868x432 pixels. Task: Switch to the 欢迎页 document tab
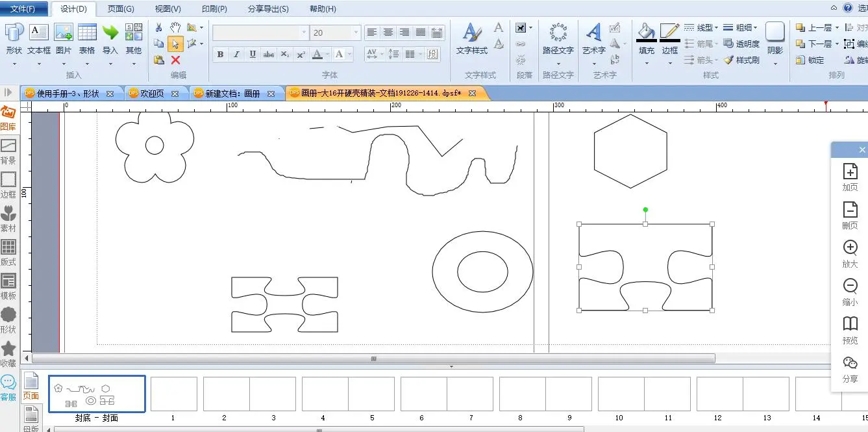click(152, 94)
